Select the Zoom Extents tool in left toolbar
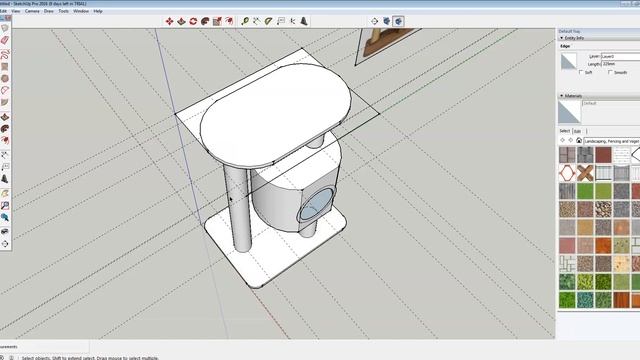The height and width of the screenshot is (360, 640). pos(5,217)
